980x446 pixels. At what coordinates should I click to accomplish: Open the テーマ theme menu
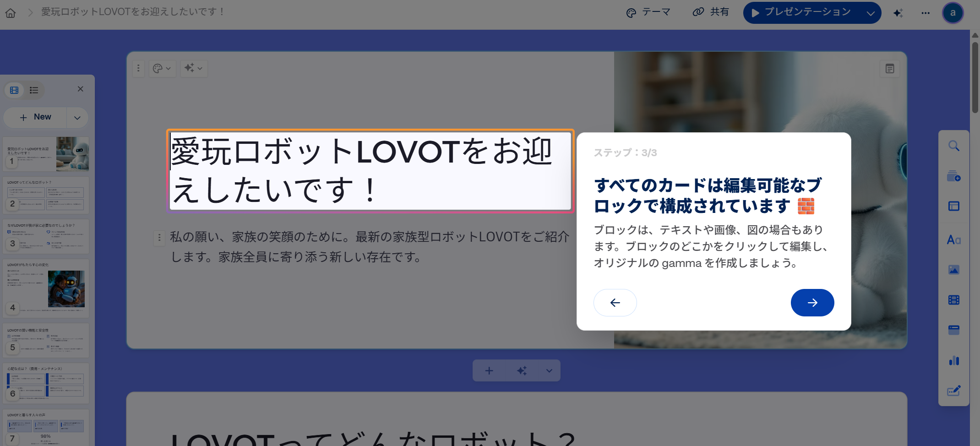click(648, 12)
